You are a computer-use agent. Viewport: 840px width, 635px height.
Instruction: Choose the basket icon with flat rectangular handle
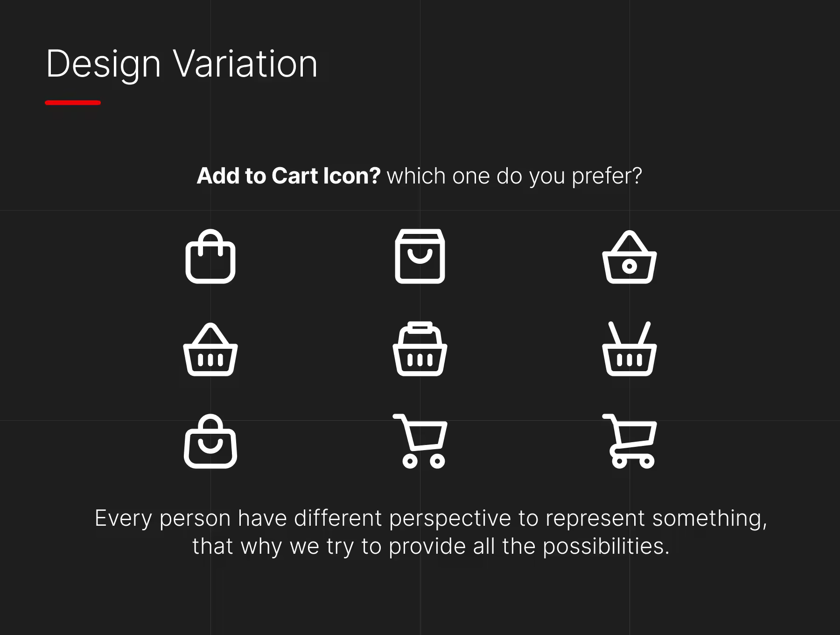420,349
